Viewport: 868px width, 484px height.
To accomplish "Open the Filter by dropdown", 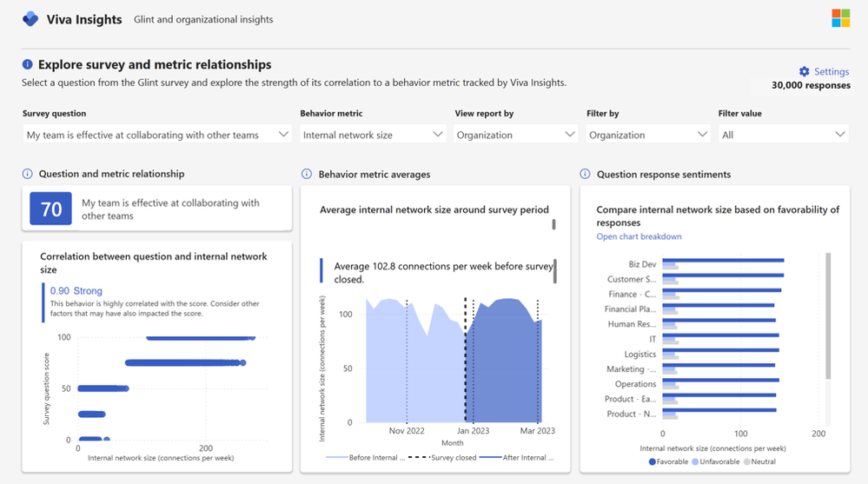I will (647, 135).
